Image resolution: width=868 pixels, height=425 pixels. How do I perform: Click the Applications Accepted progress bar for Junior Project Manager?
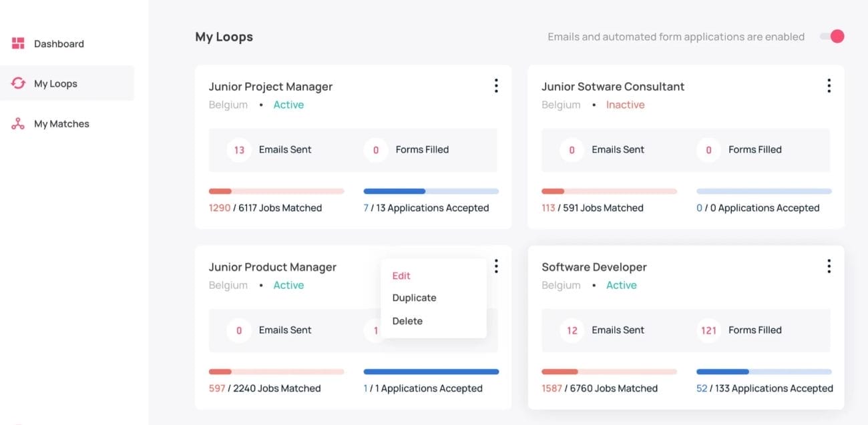click(x=431, y=191)
